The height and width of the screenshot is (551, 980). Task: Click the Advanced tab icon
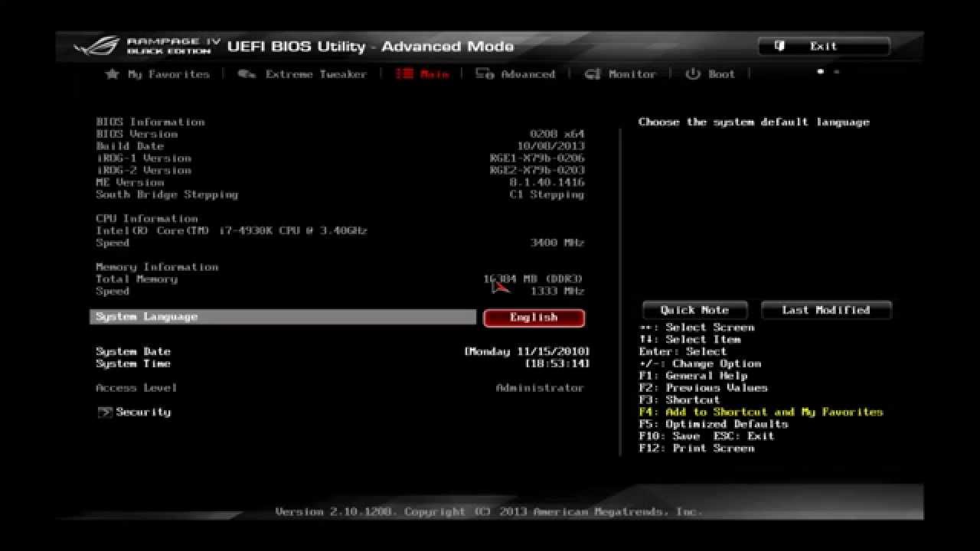[485, 74]
